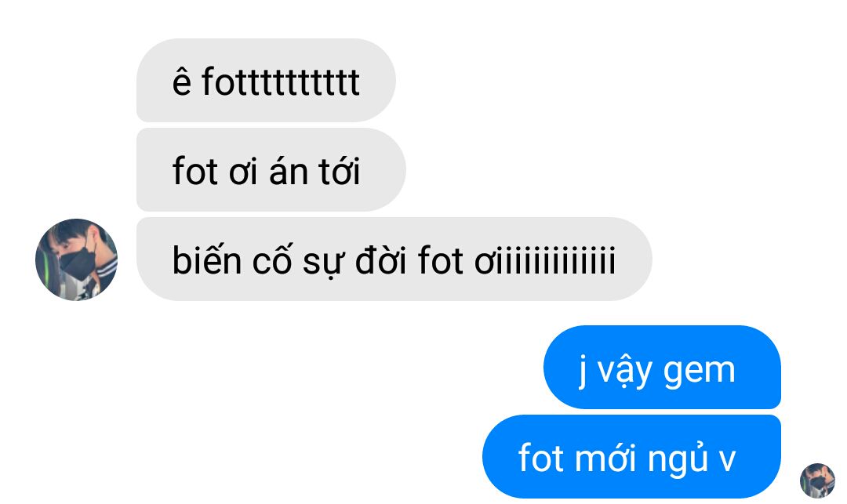Viewport: 847px width, 504px height.
Task: Tap the first blue outgoing message
Action: pyautogui.click(x=662, y=367)
